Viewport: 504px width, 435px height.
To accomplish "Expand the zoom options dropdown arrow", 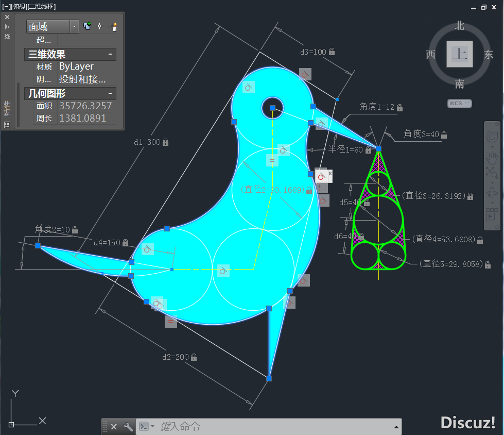I will (492, 183).
